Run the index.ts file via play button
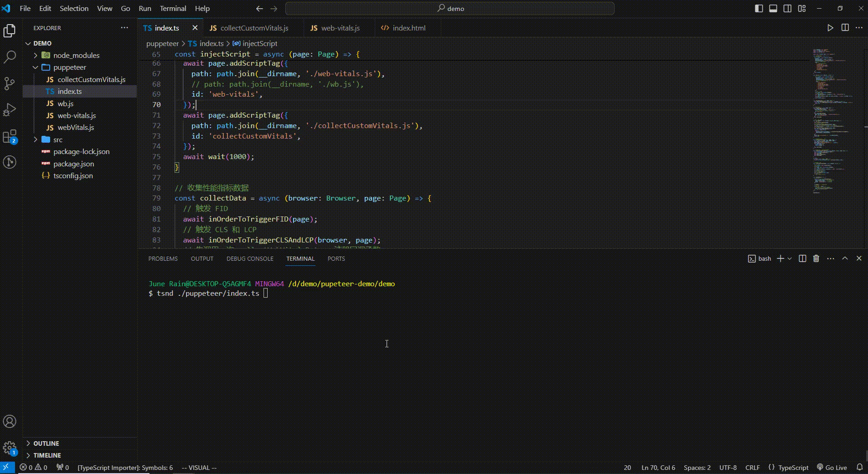 pos(830,28)
